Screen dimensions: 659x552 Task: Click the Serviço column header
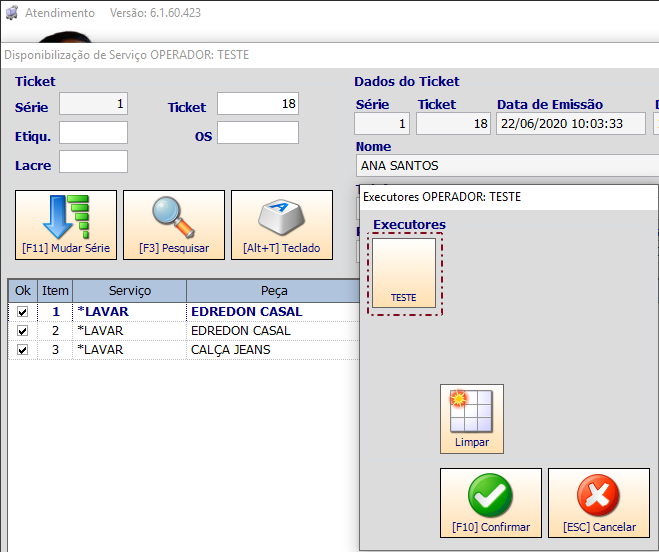click(129, 291)
